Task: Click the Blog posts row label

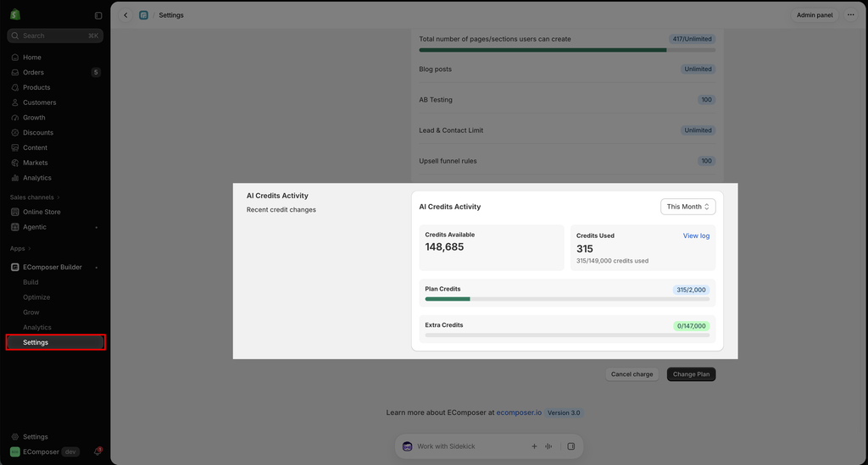Action: [435, 69]
